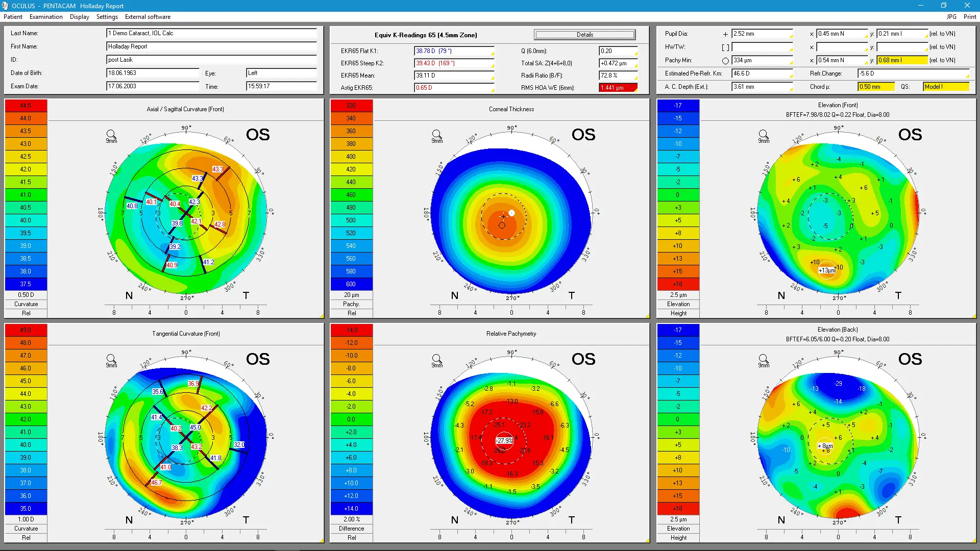This screenshot has width=980, height=551.
Task: Click the EKR65 Steep K2 value field
Action: coord(454,63)
